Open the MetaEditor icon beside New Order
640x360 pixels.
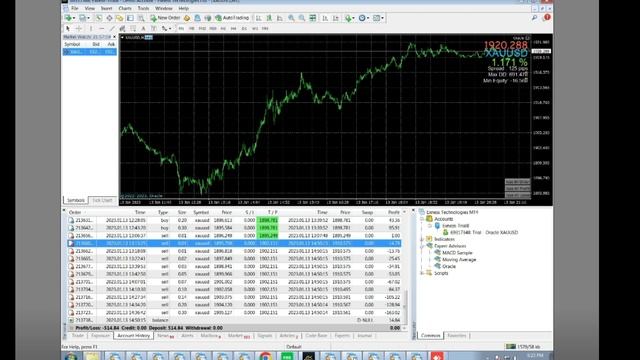(187, 18)
